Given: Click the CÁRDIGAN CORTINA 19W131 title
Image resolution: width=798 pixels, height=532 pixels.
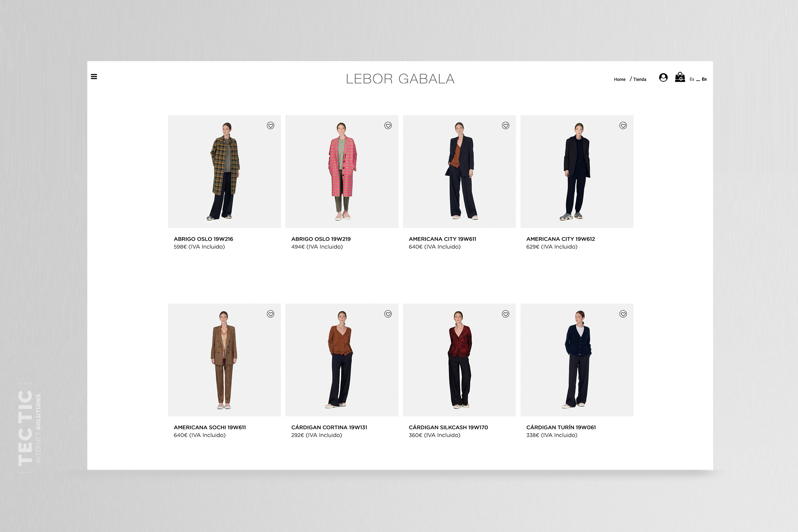Looking at the screenshot, I should [329, 428].
